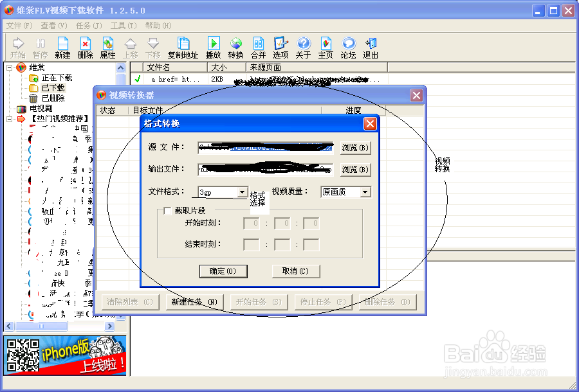Click the 退出 (Exit) toolbar icon
Image resolution: width=579 pixels, height=392 pixels.
(x=371, y=48)
